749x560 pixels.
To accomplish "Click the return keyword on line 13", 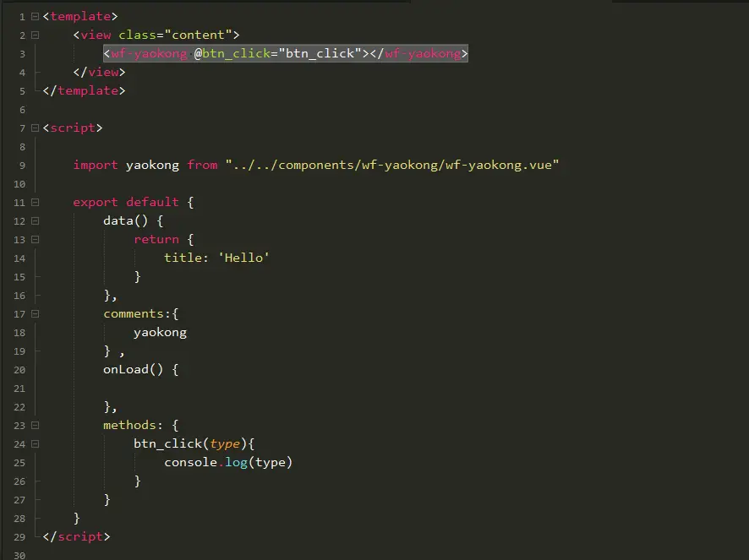I will pos(156,239).
